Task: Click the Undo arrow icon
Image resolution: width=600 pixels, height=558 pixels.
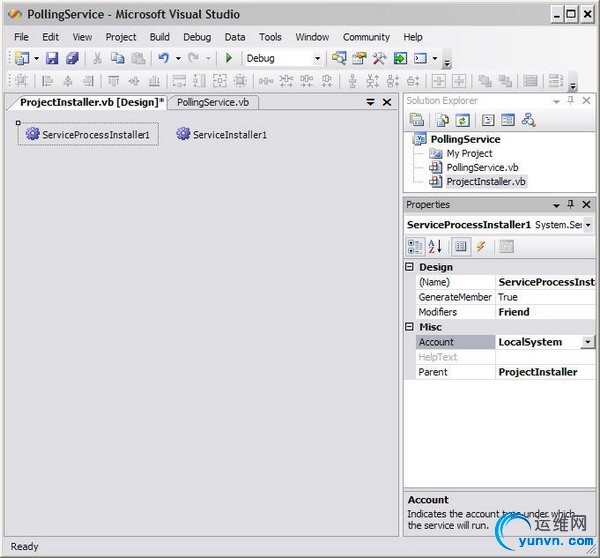Action: tap(163, 58)
